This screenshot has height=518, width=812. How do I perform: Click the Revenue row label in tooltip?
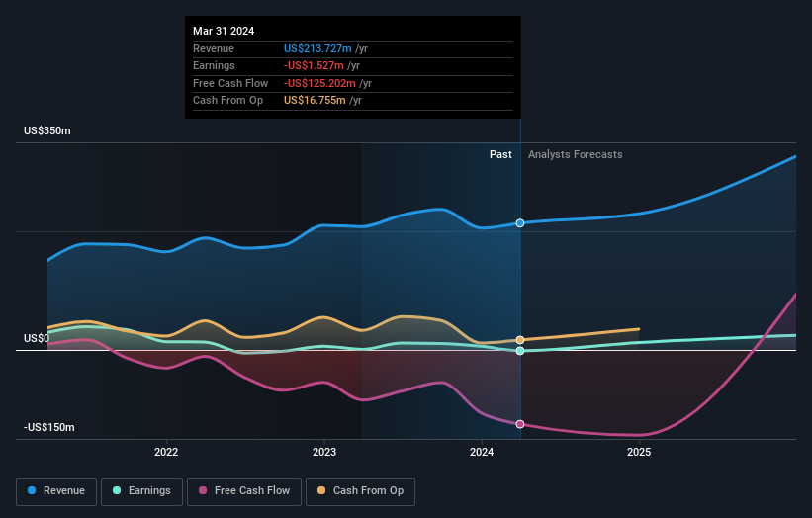point(214,48)
